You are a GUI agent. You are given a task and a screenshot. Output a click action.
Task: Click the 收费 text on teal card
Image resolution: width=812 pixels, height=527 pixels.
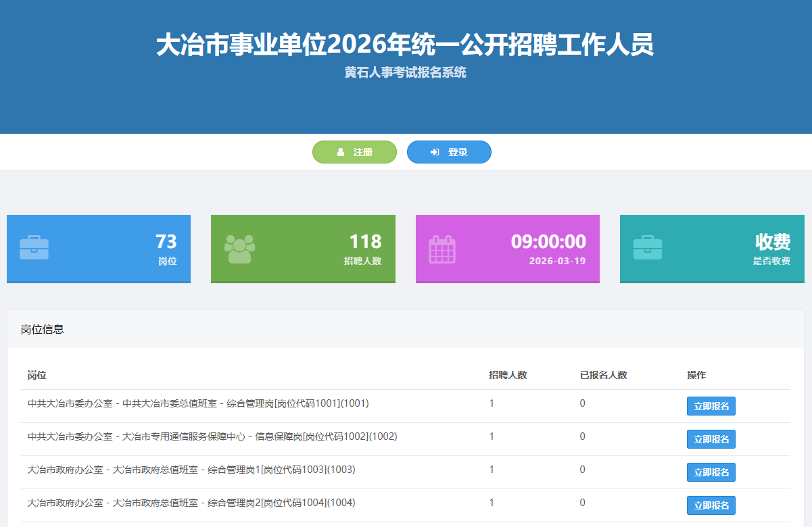[x=772, y=242]
